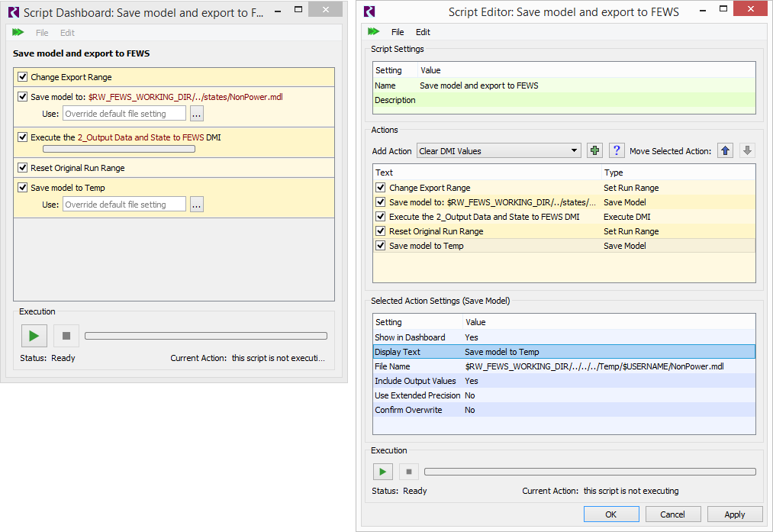
Task: Click Include Output Values setting row
Action: (564, 381)
